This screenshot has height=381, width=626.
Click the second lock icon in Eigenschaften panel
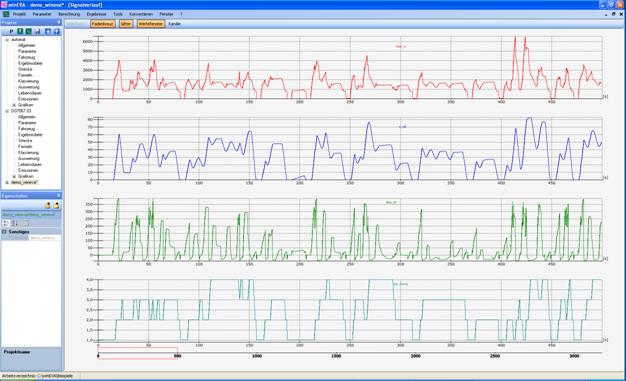click(x=56, y=205)
